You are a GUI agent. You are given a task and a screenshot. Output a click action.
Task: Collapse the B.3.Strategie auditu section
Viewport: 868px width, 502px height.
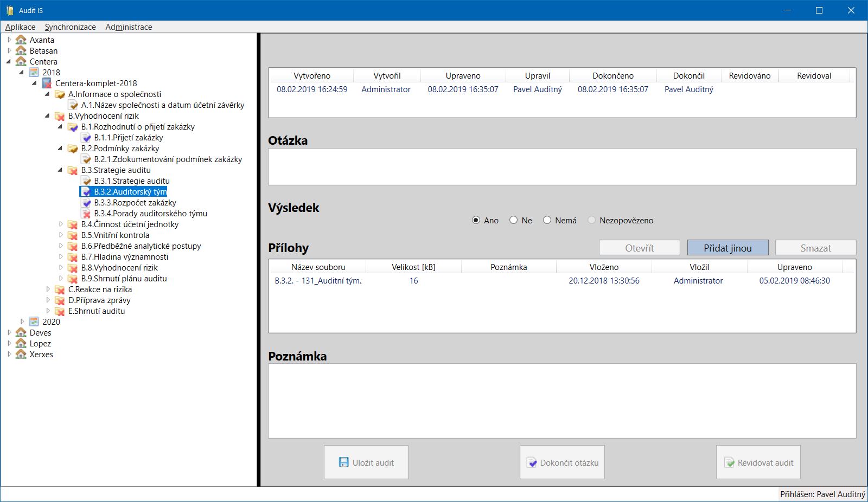tap(60, 170)
